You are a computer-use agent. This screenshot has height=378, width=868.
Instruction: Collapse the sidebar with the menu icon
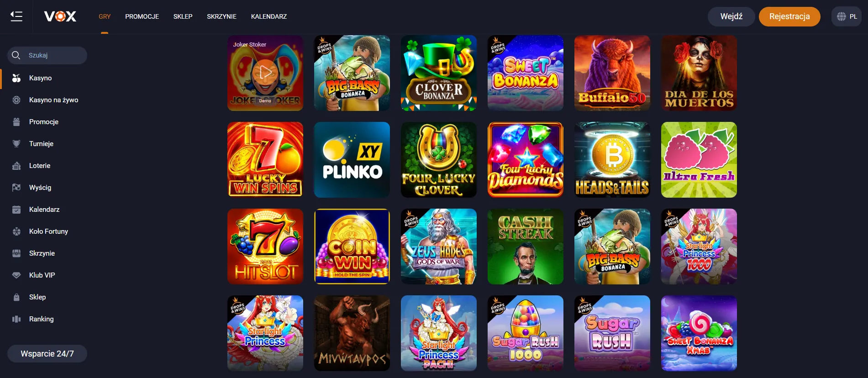point(16,16)
